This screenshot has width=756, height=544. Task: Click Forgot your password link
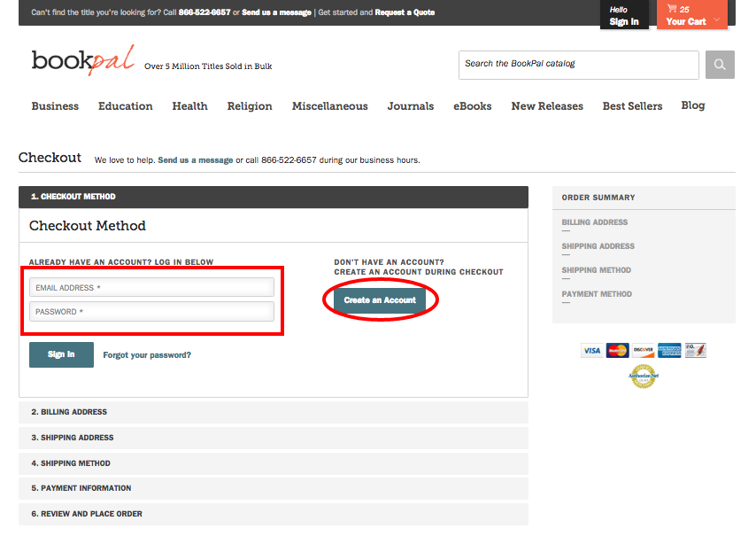point(147,355)
